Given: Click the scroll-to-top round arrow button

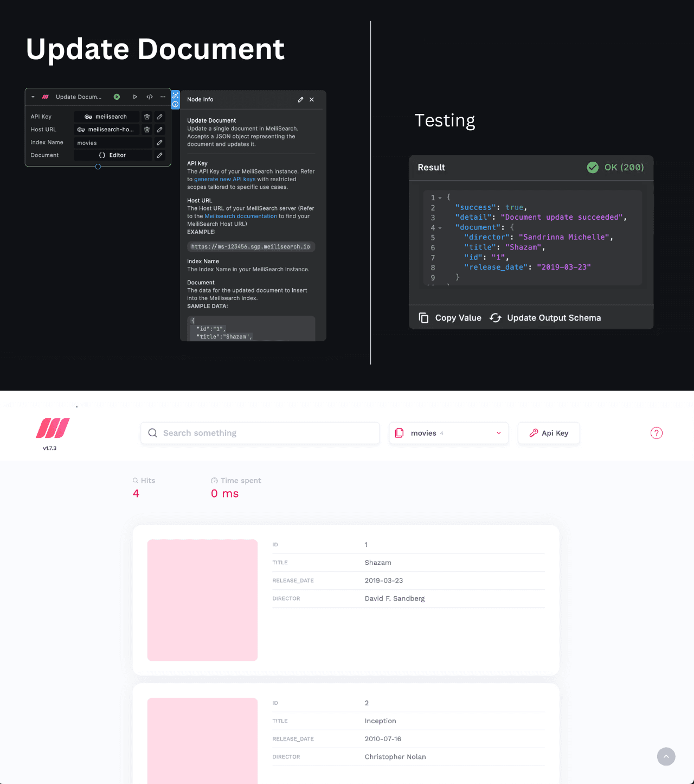Looking at the screenshot, I should pos(666,756).
